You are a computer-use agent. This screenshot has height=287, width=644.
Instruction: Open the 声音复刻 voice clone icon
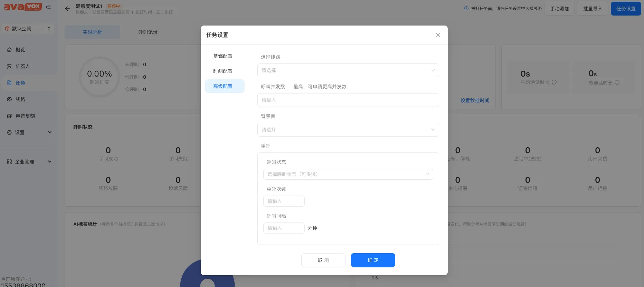point(9,116)
